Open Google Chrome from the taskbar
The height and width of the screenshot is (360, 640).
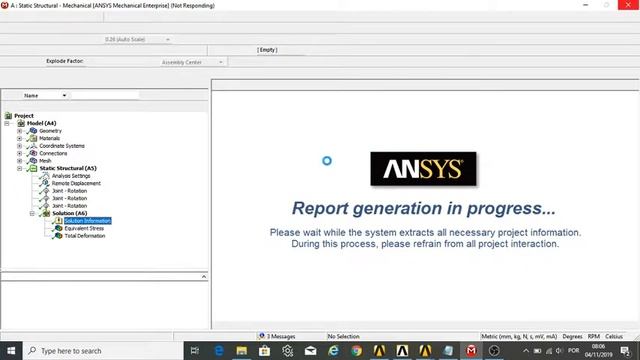tap(356, 351)
